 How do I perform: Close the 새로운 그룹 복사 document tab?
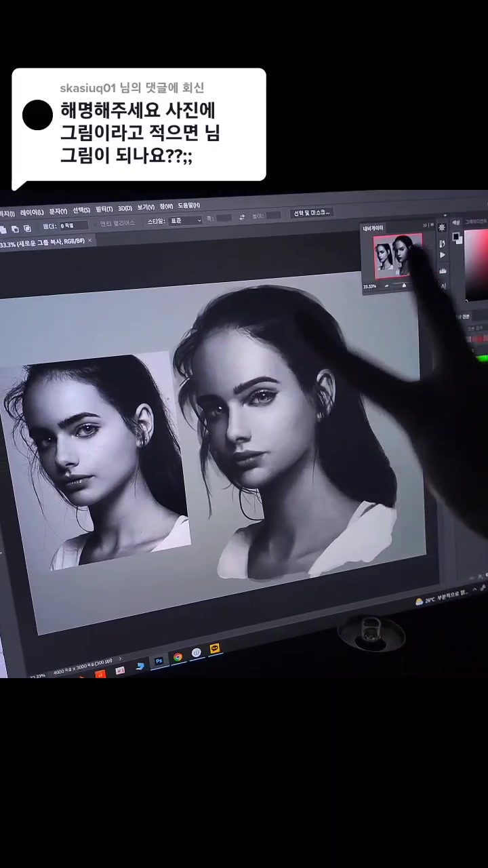click(90, 240)
